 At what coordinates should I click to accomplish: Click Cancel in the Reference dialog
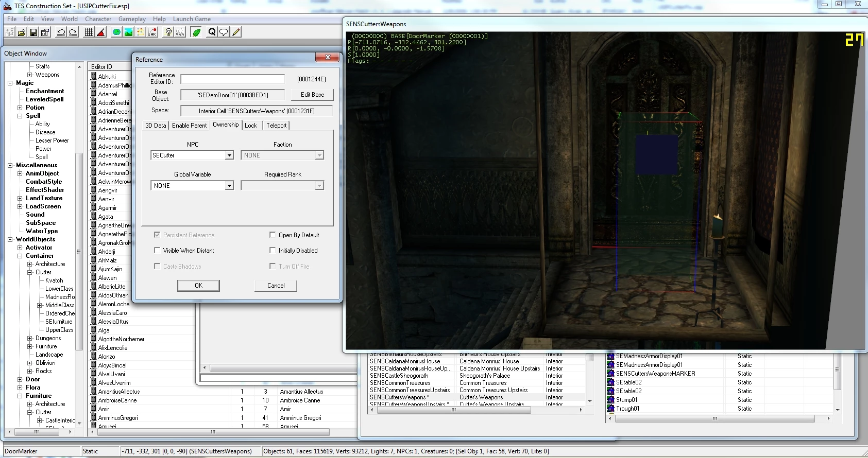(x=276, y=286)
